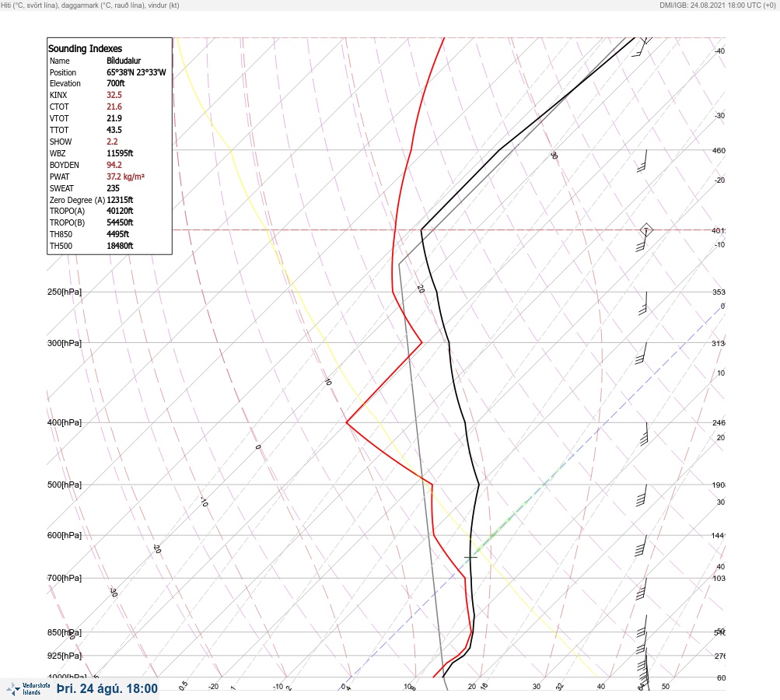Select the SHOW value 2.2

[x=112, y=142]
